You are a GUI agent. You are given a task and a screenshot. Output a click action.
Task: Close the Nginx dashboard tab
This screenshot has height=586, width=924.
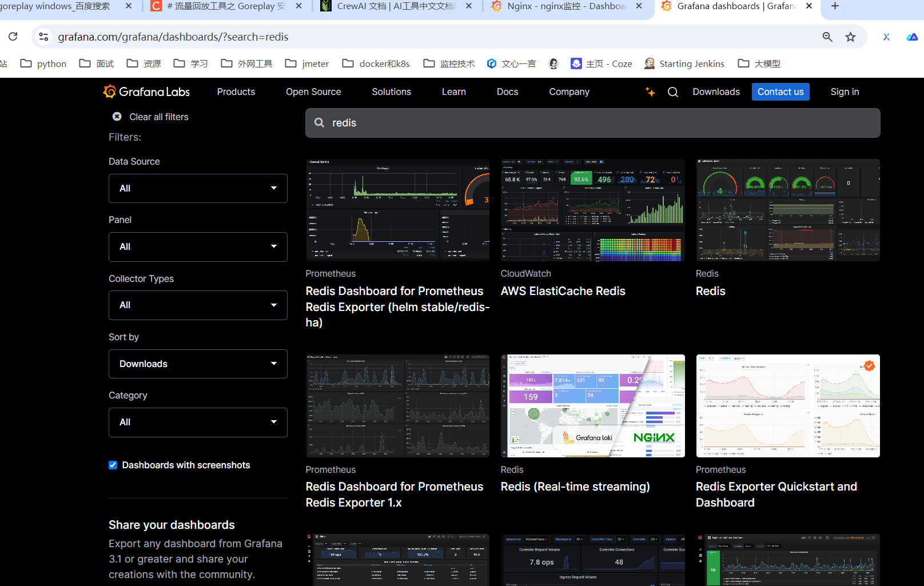coord(639,6)
